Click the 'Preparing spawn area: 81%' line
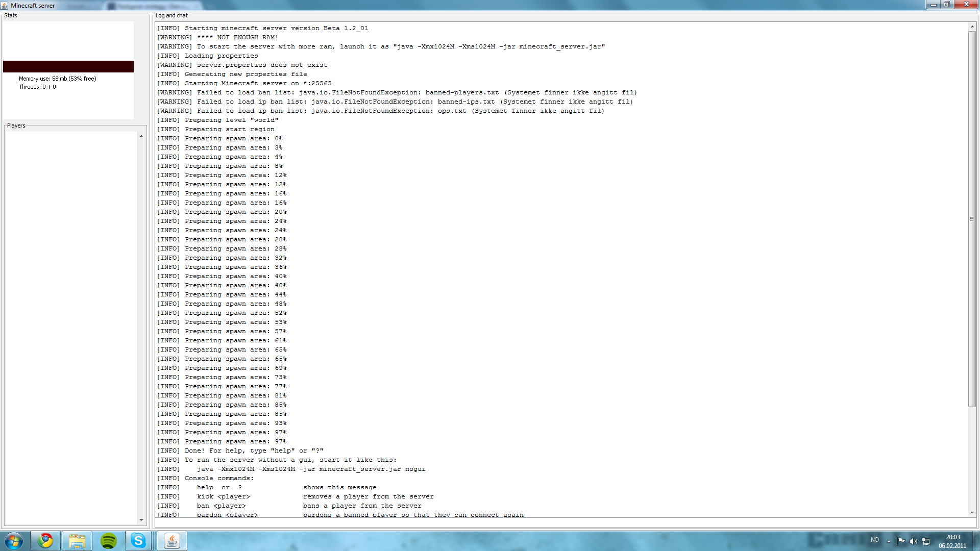Viewport: 980px width, 551px height. coord(222,395)
